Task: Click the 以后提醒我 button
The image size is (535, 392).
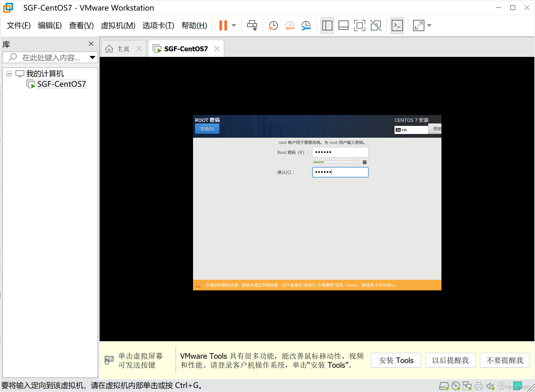Action: coord(450,360)
